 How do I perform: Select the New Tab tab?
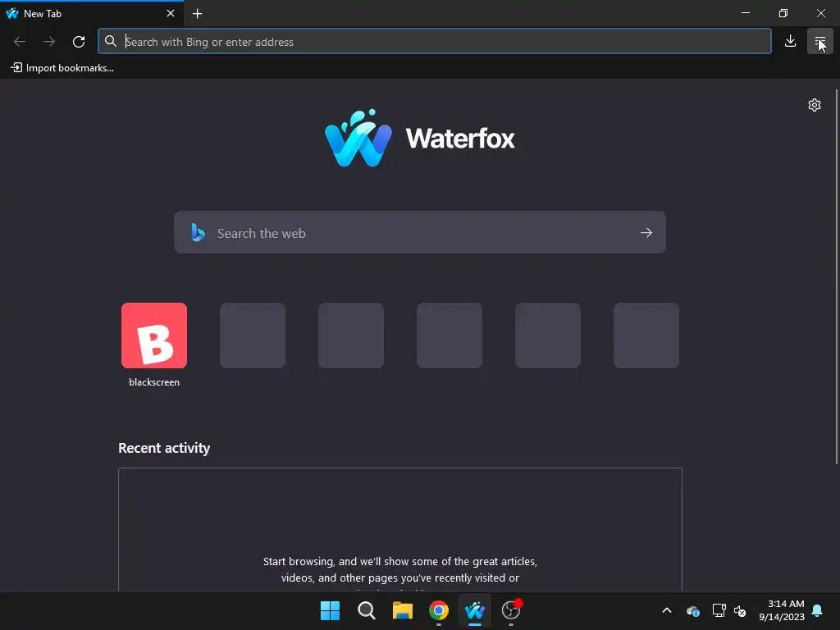pyautogui.click(x=91, y=13)
